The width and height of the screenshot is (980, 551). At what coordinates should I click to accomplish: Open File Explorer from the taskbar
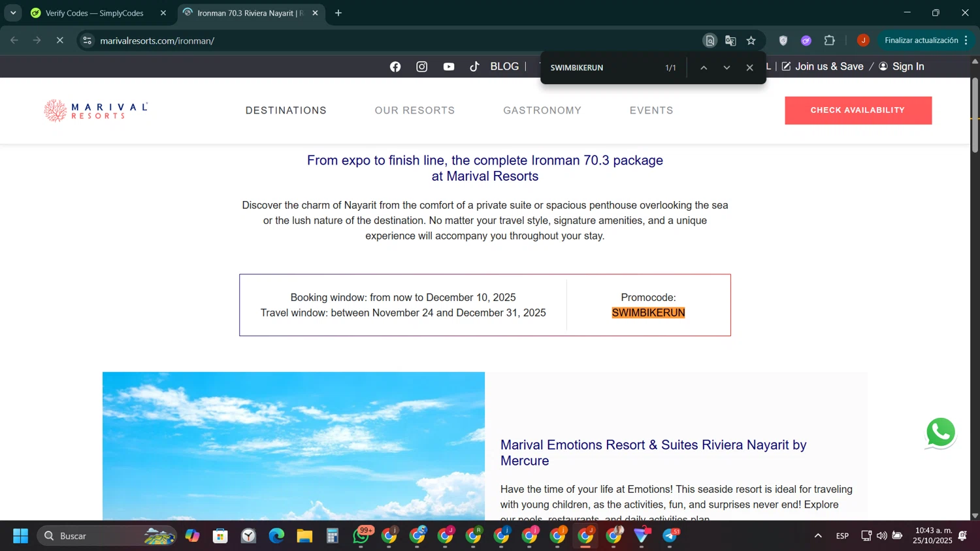click(x=304, y=536)
